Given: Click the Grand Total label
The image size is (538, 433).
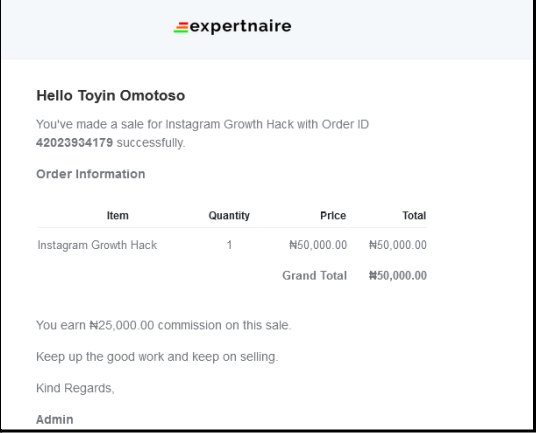Looking at the screenshot, I should pos(314,276).
